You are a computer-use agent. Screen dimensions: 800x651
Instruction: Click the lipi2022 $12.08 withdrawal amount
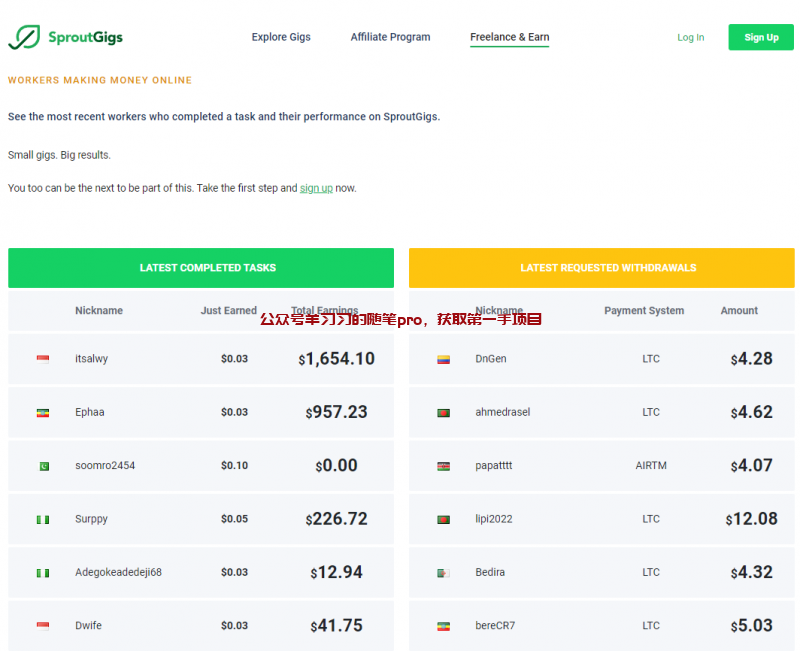point(751,519)
